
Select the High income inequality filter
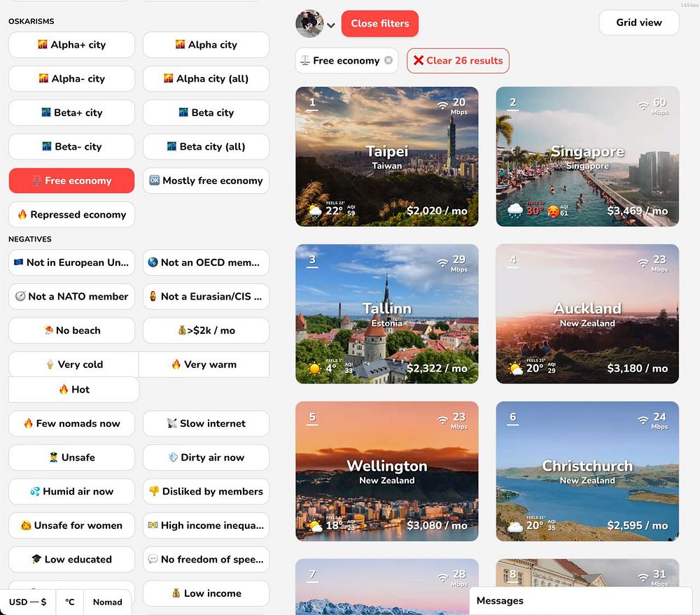(x=206, y=525)
